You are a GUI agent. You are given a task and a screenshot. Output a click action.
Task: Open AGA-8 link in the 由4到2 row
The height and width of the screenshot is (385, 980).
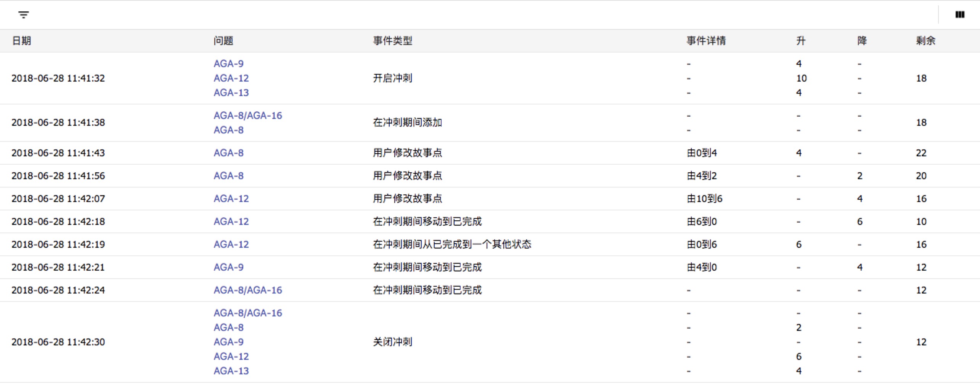click(228, 176)
